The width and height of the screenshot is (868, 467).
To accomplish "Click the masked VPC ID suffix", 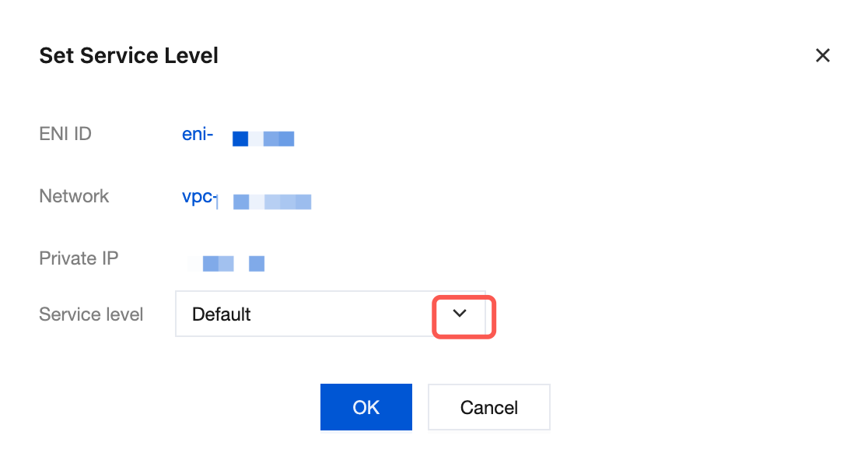I will click(272, 202).
